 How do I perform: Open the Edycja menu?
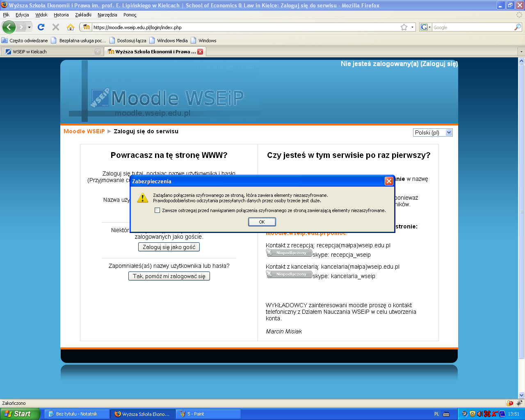[22, 15]
